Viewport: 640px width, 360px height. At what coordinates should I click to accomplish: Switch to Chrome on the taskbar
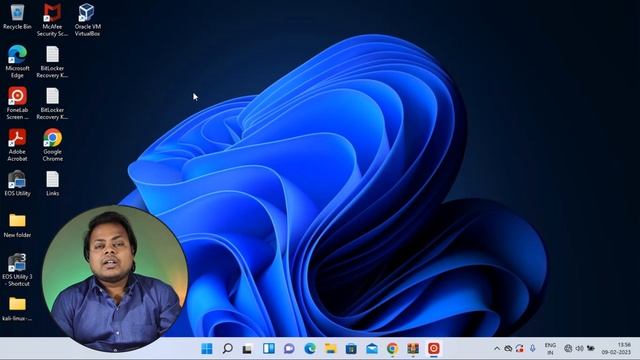point(392,349)
